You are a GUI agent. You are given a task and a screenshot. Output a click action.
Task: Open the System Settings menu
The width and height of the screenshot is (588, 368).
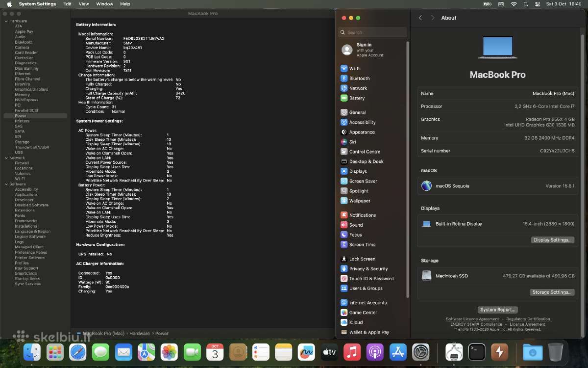pos(37,4)
